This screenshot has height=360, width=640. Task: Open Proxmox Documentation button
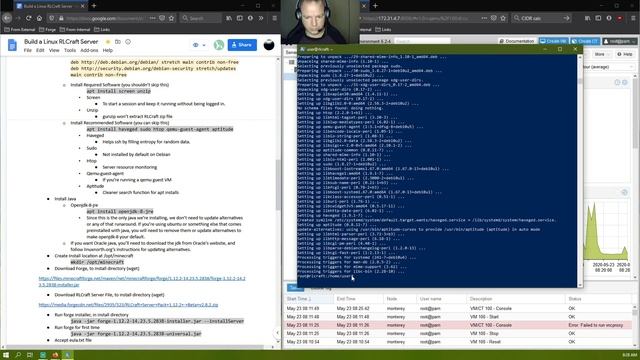point(517,41)
